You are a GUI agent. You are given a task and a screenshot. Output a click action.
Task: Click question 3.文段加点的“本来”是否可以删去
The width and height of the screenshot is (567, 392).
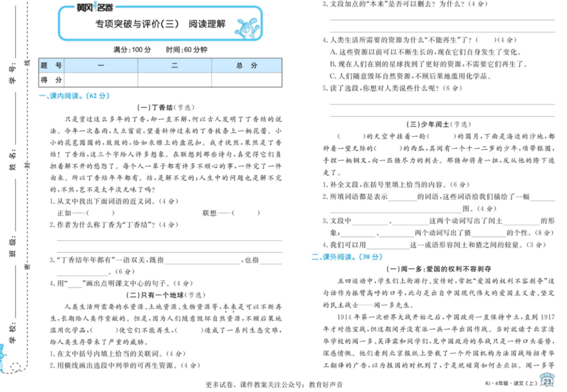coord(405,4)
